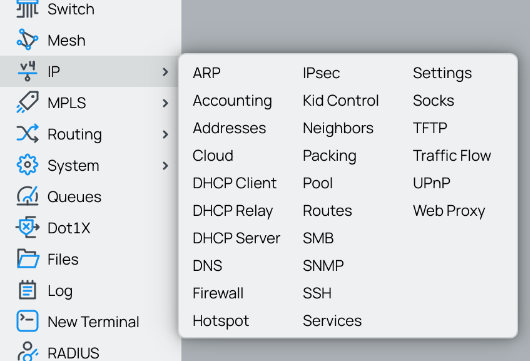Open TFTP in IP submenu
Viewport: 530px width, 361px height.
click(x=430, y=128)
